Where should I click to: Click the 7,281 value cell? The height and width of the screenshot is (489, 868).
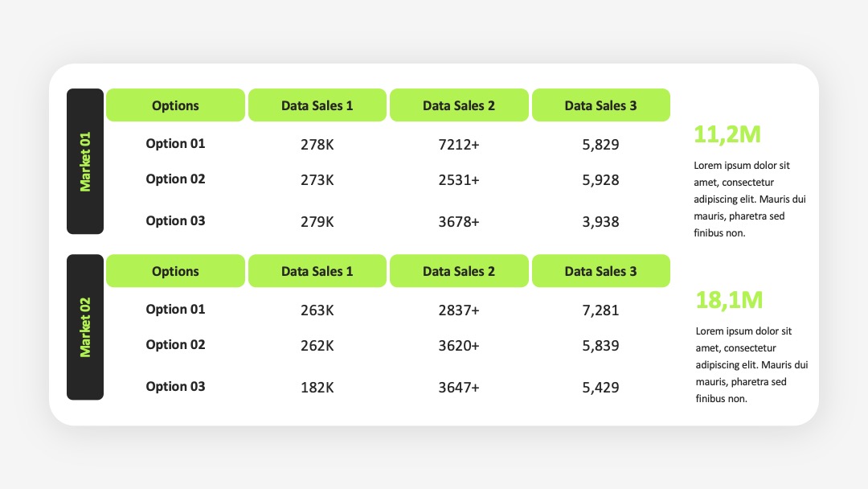(600, 310)
